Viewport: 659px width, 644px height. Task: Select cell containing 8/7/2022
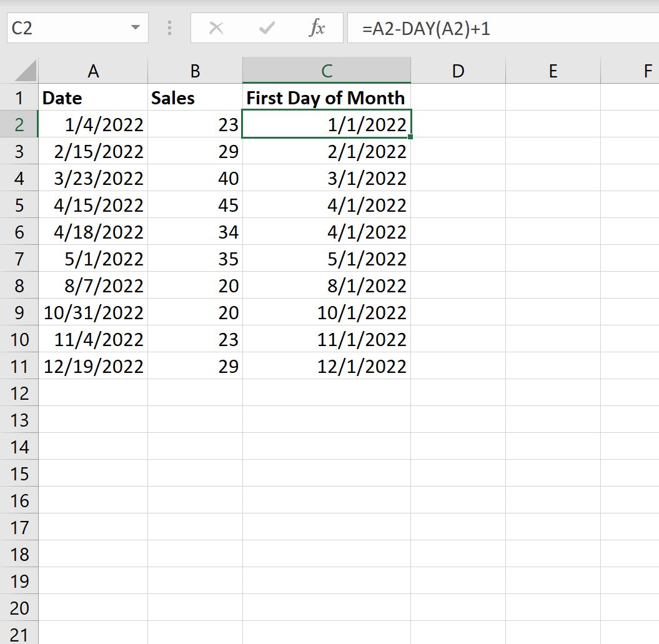click(x=93, y=286)
